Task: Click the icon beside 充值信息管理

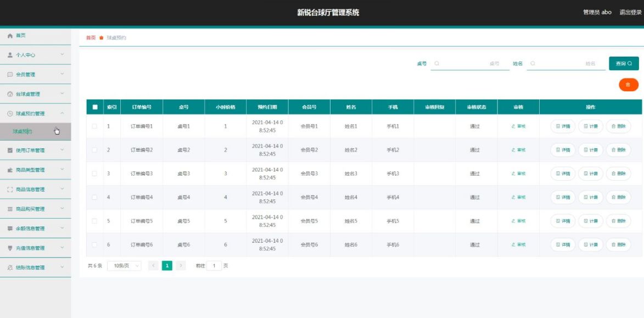Action: click(x=10, y=248)
